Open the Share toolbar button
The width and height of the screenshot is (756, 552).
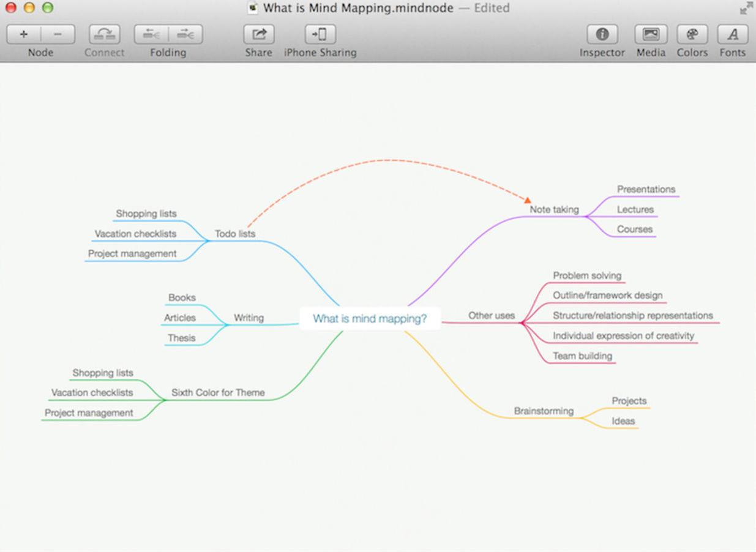click(x=259, y=34)
